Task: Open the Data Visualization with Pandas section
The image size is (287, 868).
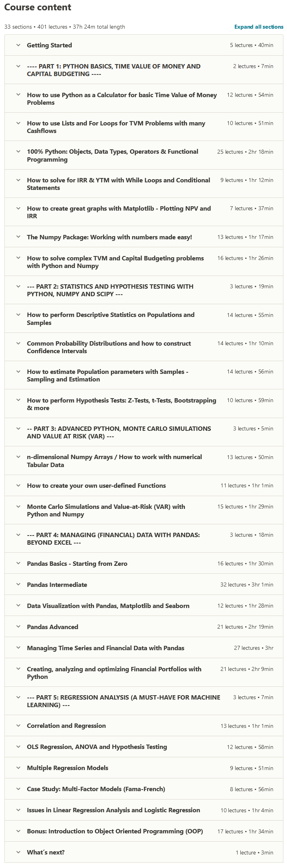Action: tap(108, 606)
